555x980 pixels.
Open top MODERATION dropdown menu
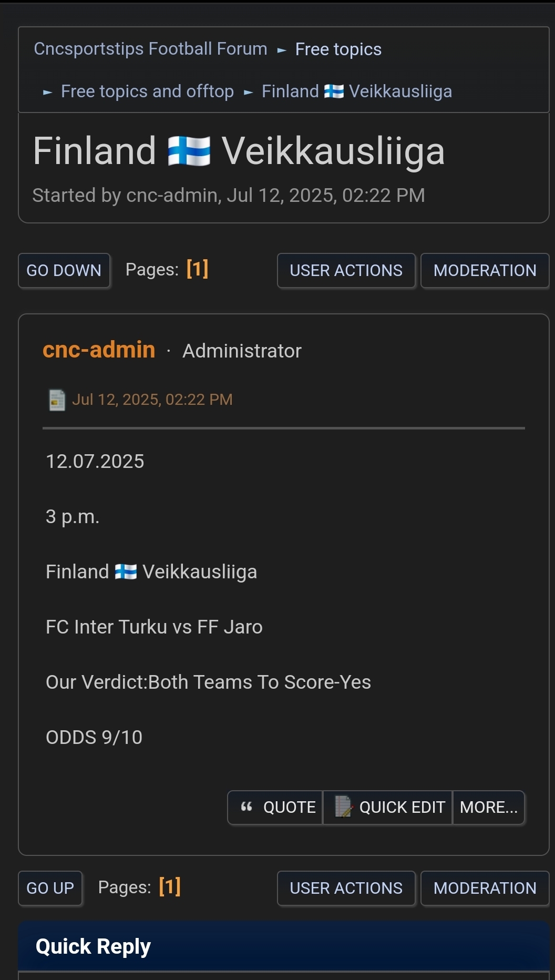(485, 271)
